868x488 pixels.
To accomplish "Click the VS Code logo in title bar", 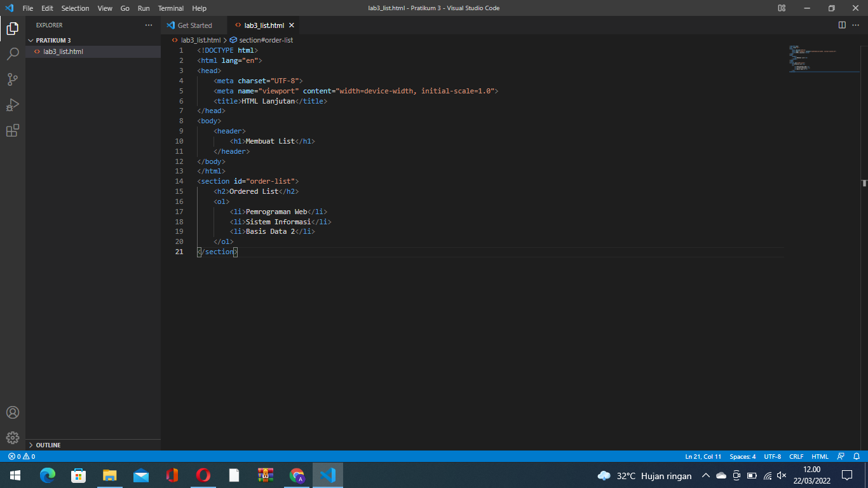I will 9,8.
